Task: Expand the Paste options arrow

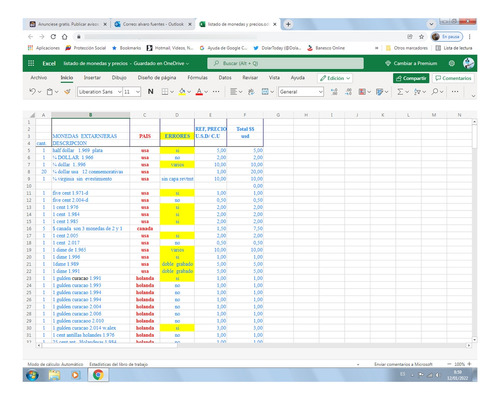Action: pyautogui.click(x=57, y=92)
